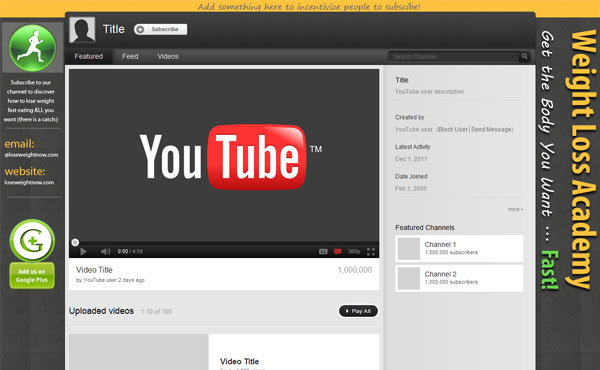The image size is (600, 370).
Task: Click the Block User link
Action: pyautogui.click(x=453, y=129)
